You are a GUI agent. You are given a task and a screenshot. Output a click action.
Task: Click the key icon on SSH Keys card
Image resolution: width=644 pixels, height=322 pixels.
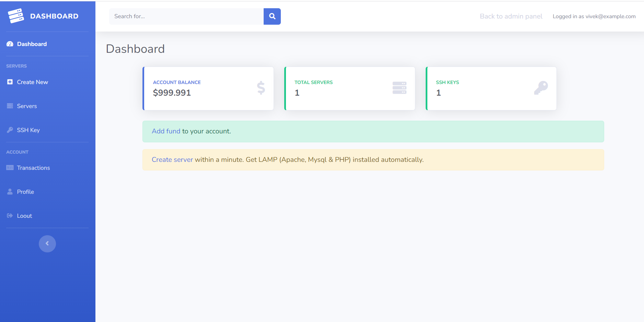[x=541, y=88]
